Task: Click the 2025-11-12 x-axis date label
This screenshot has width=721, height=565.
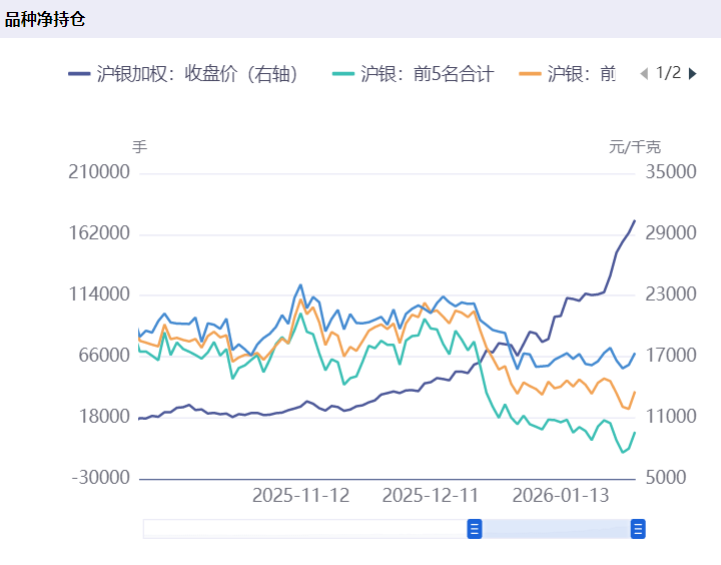Action: pyautogui.click(x=301, y=496)
